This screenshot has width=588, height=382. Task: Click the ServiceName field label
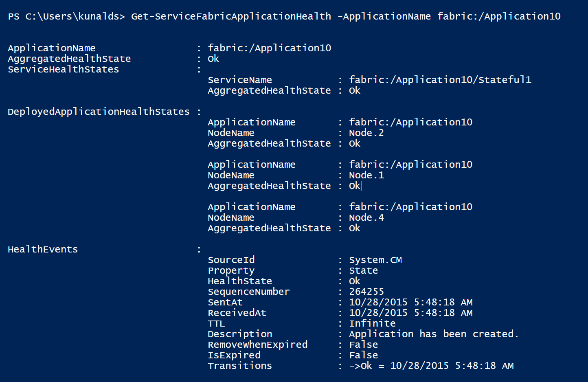point(239,80)
